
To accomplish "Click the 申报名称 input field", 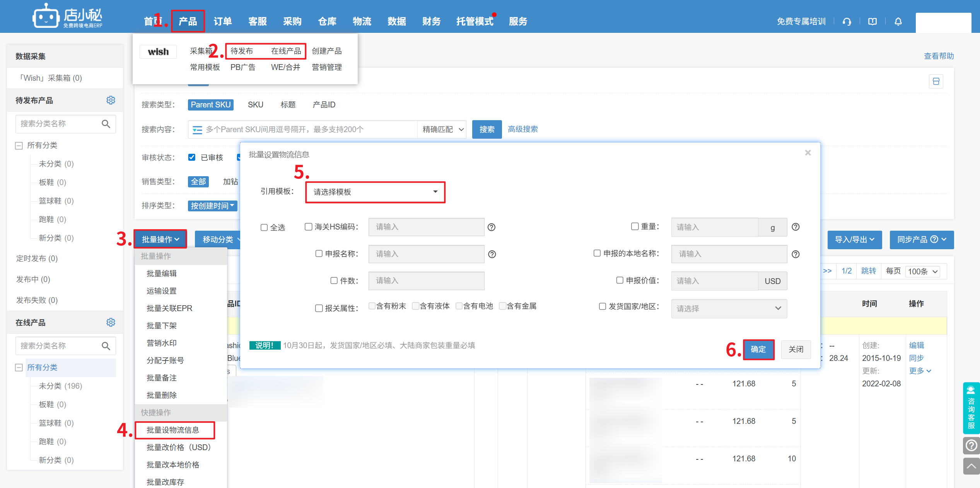I will click(x=426, y=254).
